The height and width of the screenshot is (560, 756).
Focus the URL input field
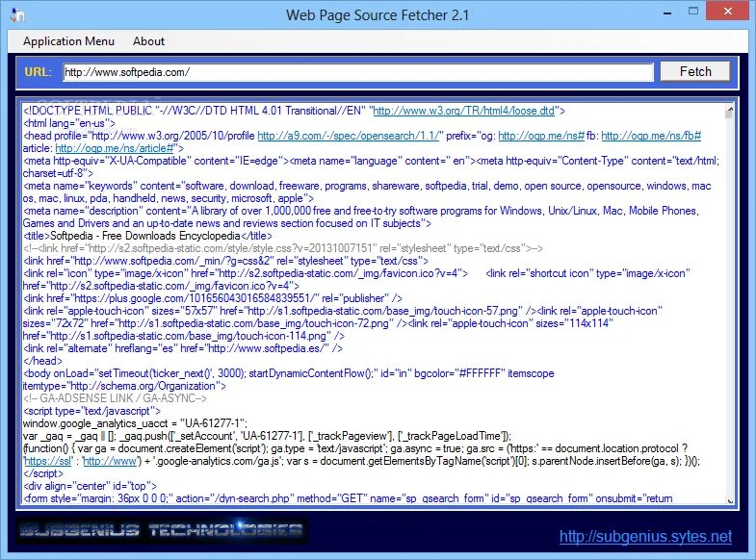(357, 72)
